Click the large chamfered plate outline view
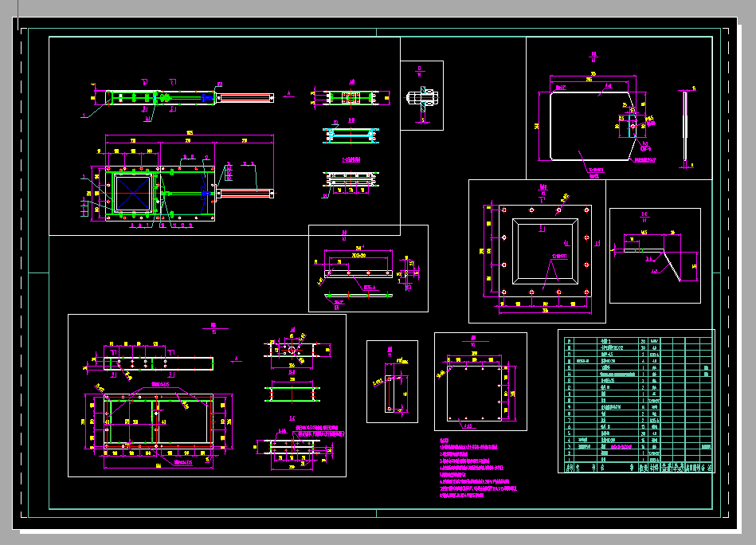 (593, 125)
